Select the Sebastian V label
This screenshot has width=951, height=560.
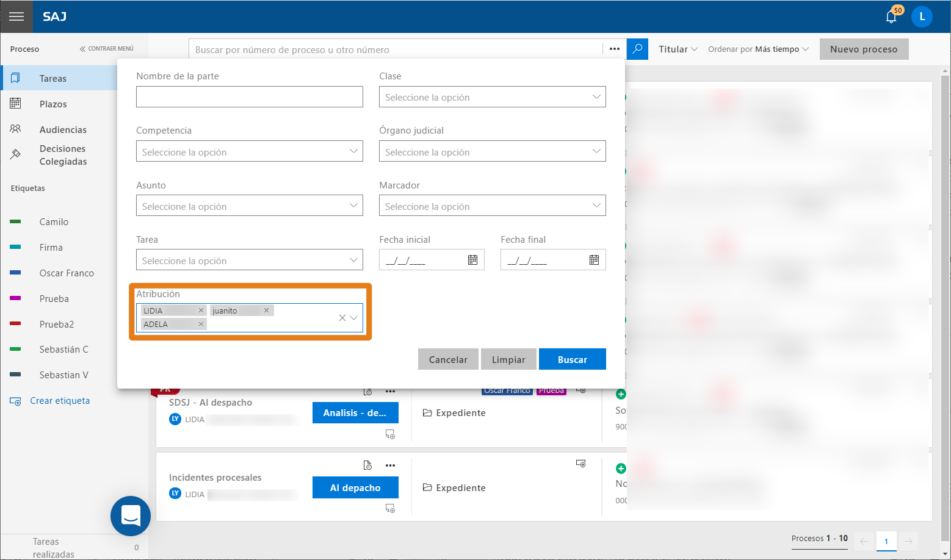click(x=63, y=375)
